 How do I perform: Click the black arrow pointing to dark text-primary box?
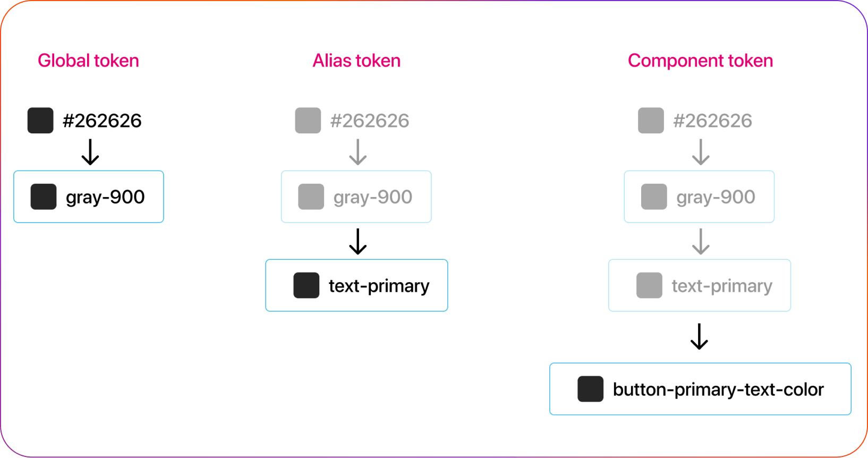(358, 242)
